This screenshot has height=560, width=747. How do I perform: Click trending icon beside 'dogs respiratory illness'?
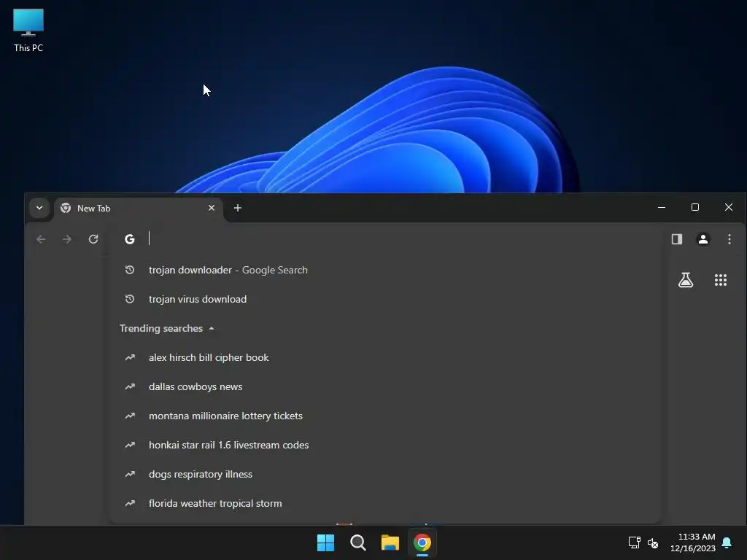click(x=130, y=474)
